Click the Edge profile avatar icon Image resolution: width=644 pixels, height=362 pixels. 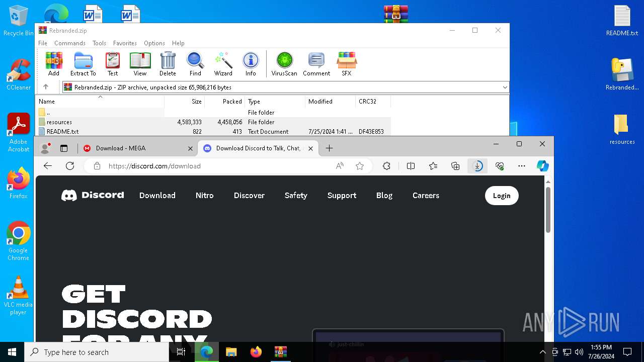(45, 148)
